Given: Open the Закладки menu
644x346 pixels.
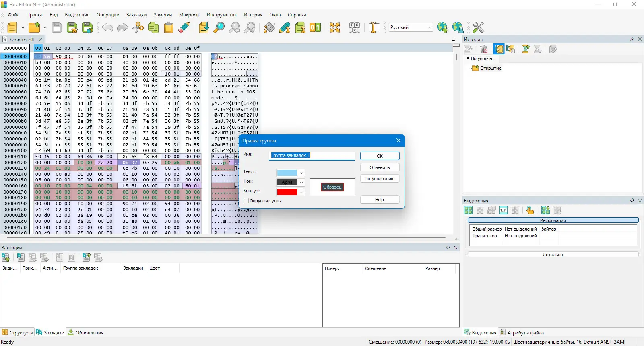Looking at the screenshot, I should 136,15.
